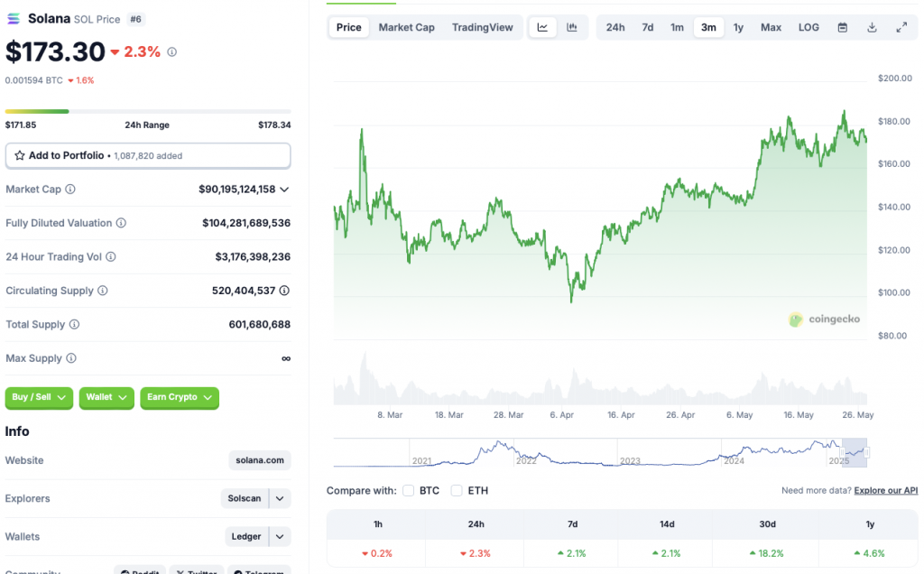This screenshot has height=574, width=924.
Task: Open the Earn Crypto dropdown
Action: coord(180,397)
